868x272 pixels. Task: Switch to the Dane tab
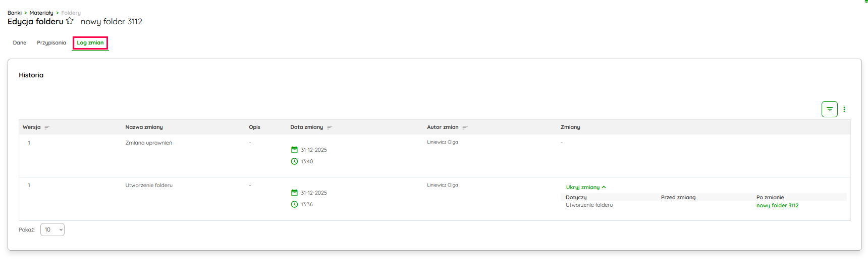click(x=20, y=42)
